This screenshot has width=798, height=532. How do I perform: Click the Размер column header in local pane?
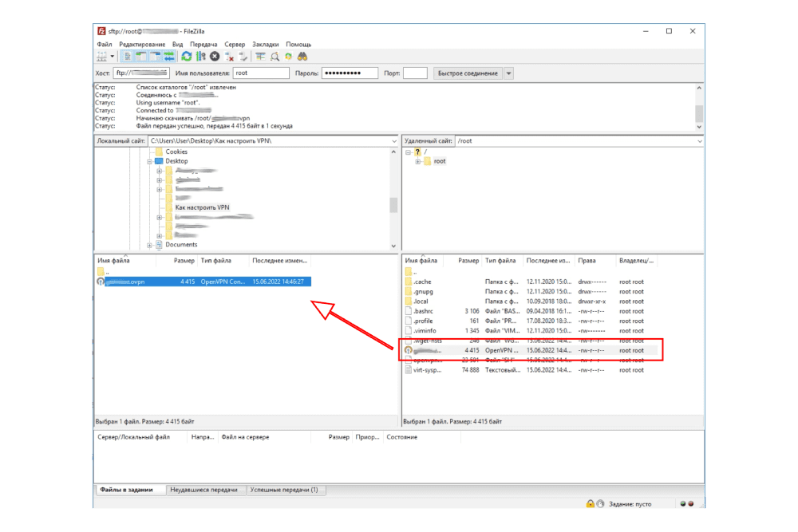[184, 261]
